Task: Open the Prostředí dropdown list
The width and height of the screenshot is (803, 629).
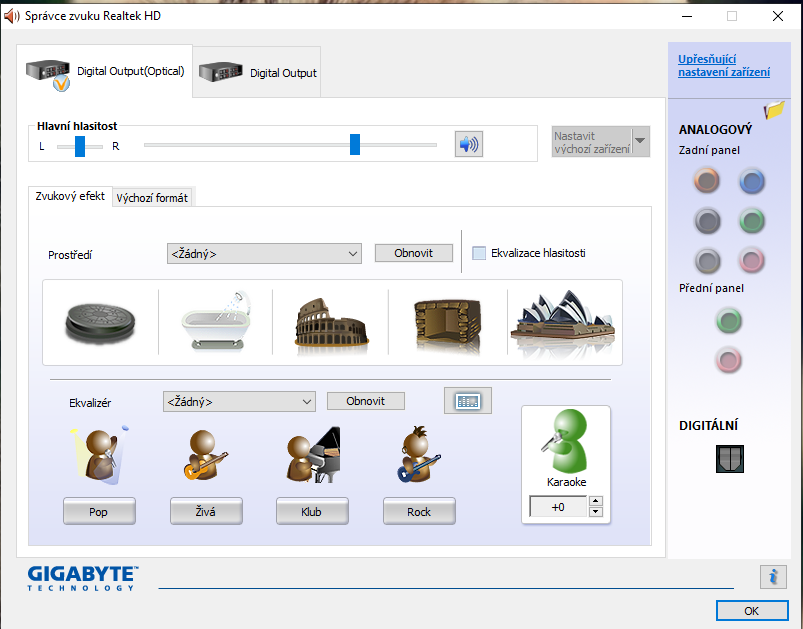Action: [x=264, y=254]
